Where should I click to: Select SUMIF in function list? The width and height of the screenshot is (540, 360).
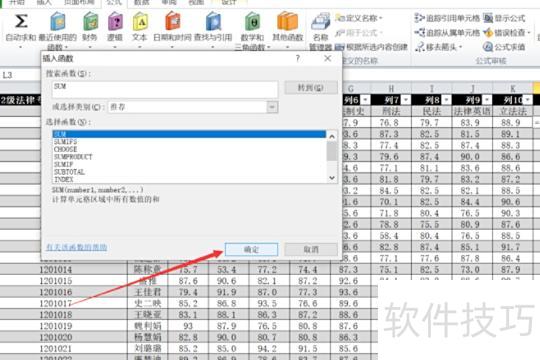(189, 164)
